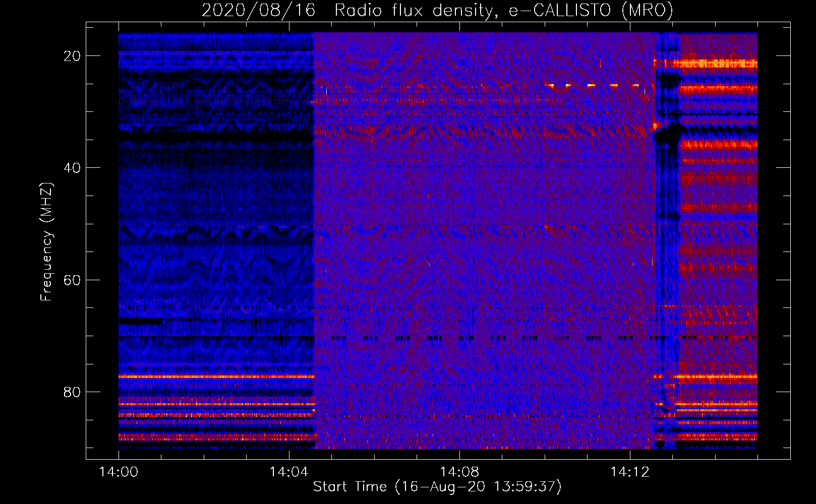Click the 20 MHz frequency tick label

click(72, 56)
